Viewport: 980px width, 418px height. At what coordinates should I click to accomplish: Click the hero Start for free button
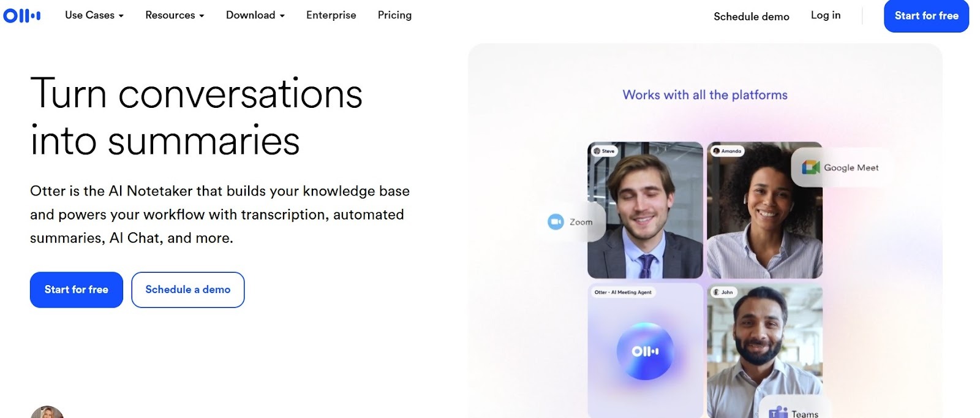click(x=77, y=289)
